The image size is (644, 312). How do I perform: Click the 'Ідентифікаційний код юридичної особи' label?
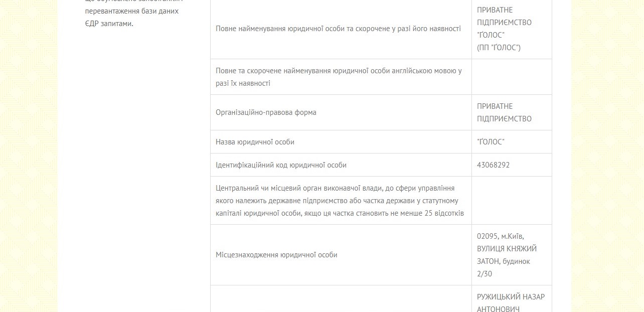(281, 165)
